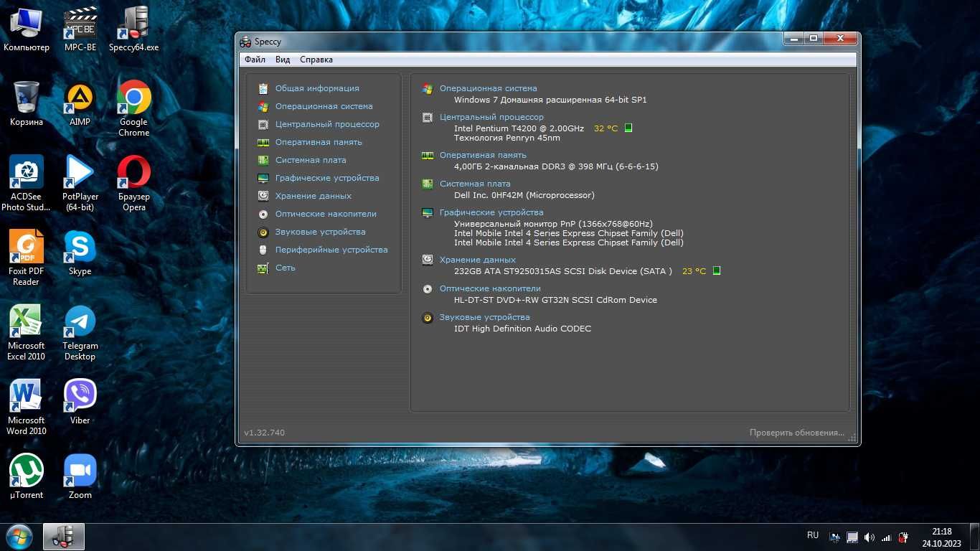This screenshot has width=980, height=551.
Task: Select Системная плата in the sidebar
Action: point(311,160)
